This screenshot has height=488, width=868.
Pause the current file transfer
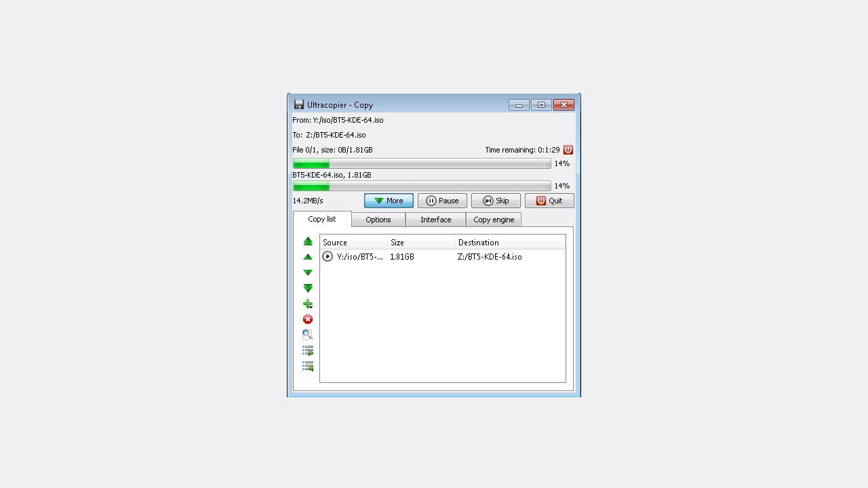tap(442, 201)
